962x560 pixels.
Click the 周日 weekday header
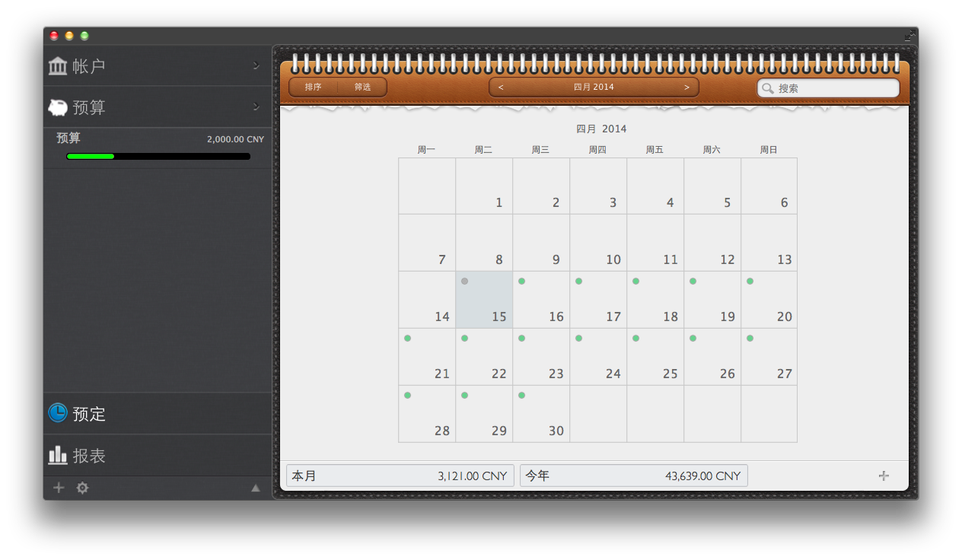769,150
